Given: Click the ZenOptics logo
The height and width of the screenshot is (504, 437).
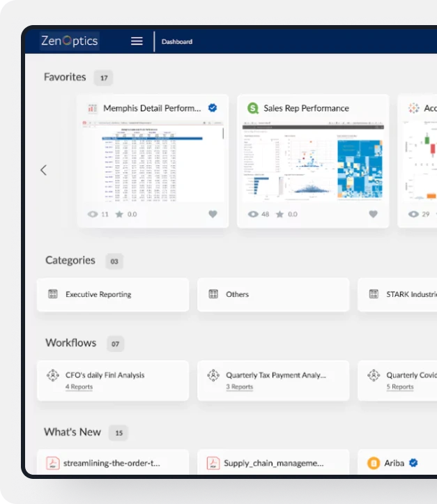Looking at the screenshot, I should pos(69,41).
